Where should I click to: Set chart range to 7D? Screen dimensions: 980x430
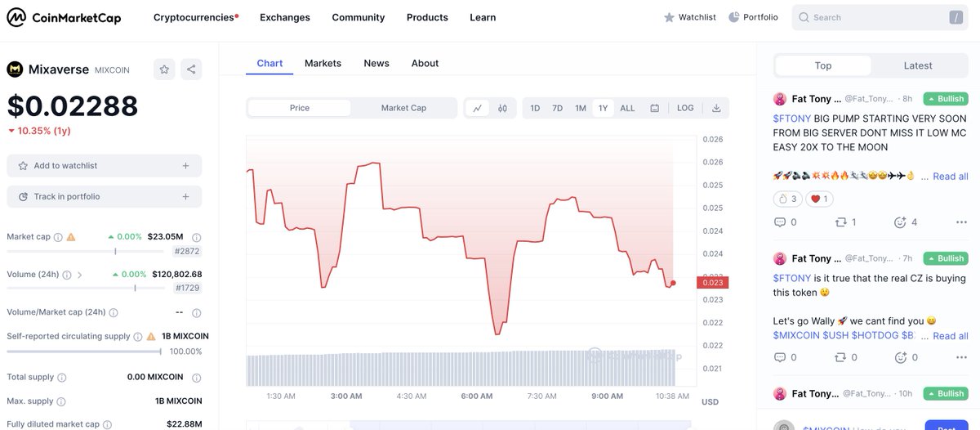[557, 108]
